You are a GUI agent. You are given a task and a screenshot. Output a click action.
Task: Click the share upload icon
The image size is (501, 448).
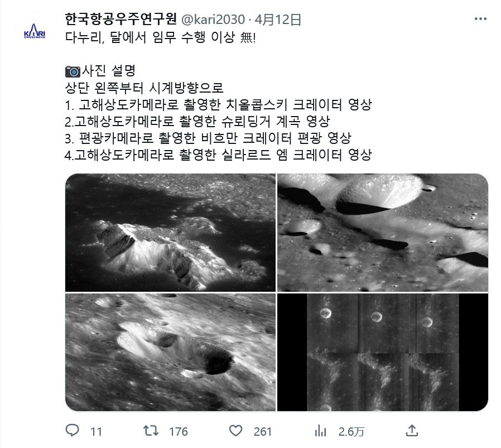click(412, 431)
